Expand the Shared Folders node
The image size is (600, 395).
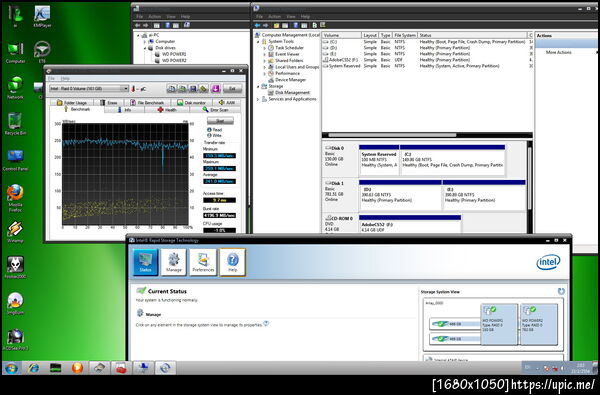[x=264, y=60]
